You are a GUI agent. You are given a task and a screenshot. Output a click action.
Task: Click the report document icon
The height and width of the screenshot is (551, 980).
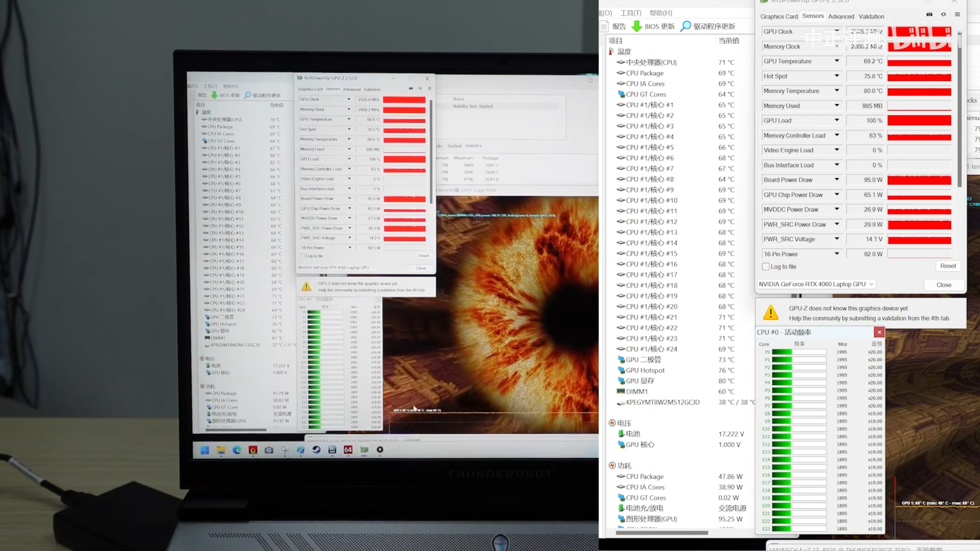604,26
